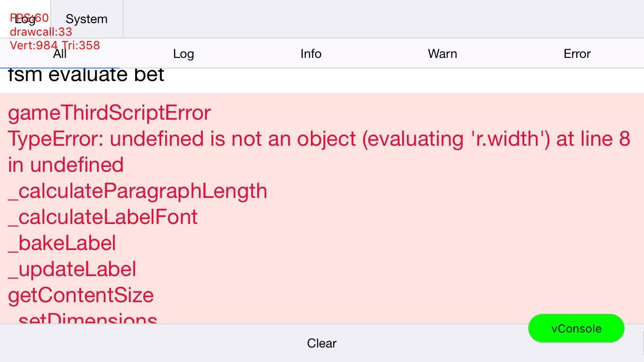Screen dimensions: 644x362
Task: Click getContentSize in the stack trace
Action: coord(81,295)
